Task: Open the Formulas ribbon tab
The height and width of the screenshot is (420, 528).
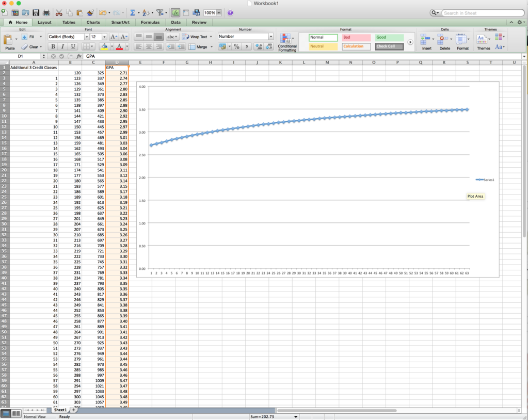Action: 150,22
